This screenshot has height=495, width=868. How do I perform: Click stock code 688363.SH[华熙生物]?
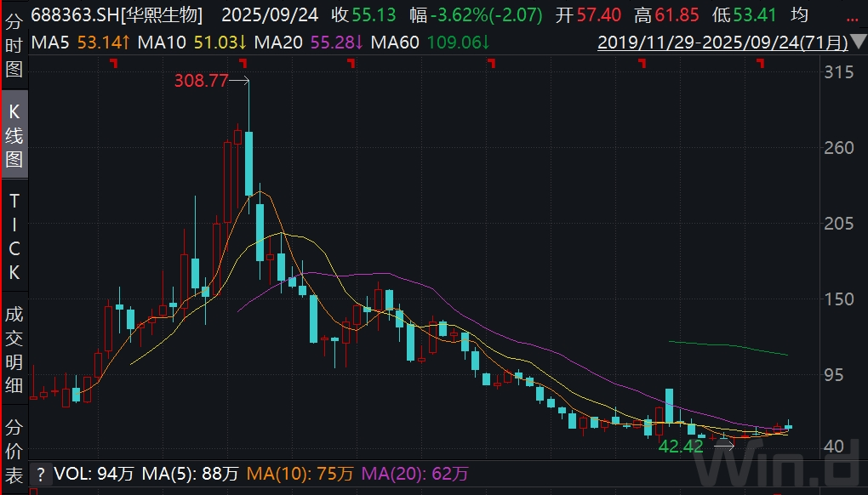117,15
